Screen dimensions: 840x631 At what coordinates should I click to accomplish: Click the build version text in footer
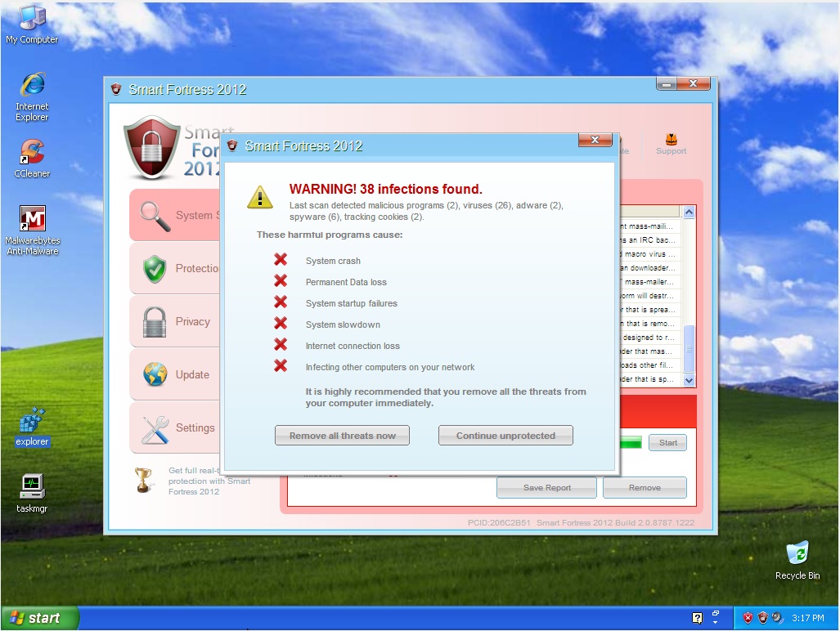[x=615, y=522]
